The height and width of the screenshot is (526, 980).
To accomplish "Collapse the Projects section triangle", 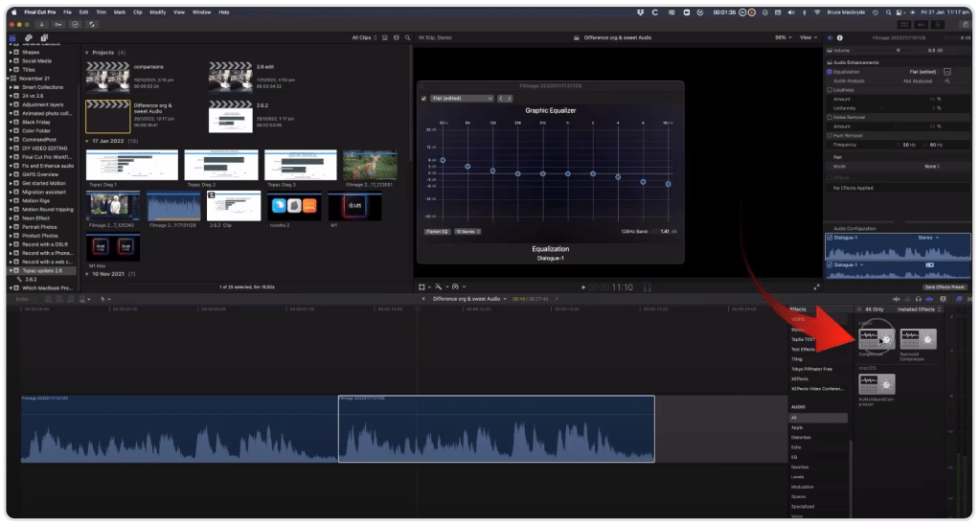I will click(87, 53).
